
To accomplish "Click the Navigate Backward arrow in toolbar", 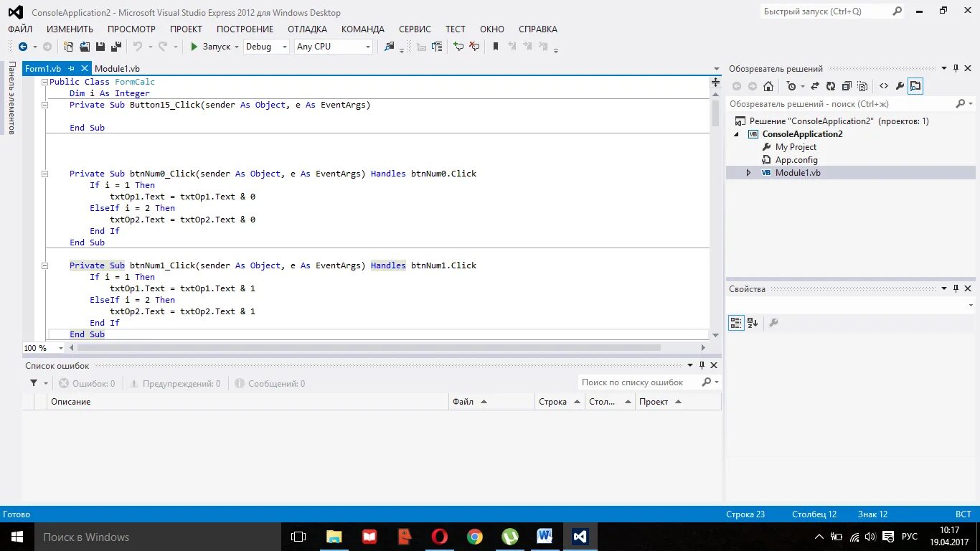I will (x=23, y=47).
